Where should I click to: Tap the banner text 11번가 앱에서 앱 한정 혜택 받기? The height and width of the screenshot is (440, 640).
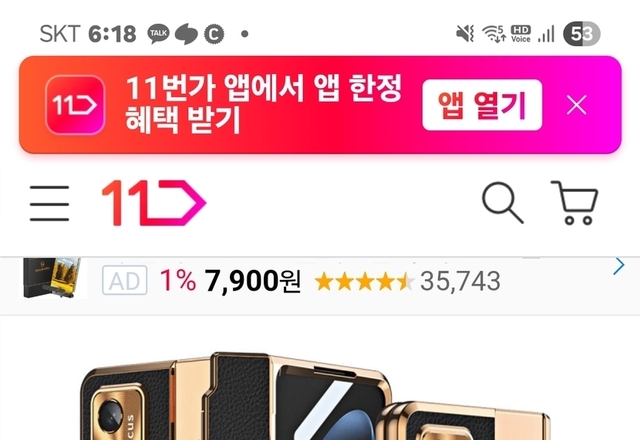tap(264, 104)
